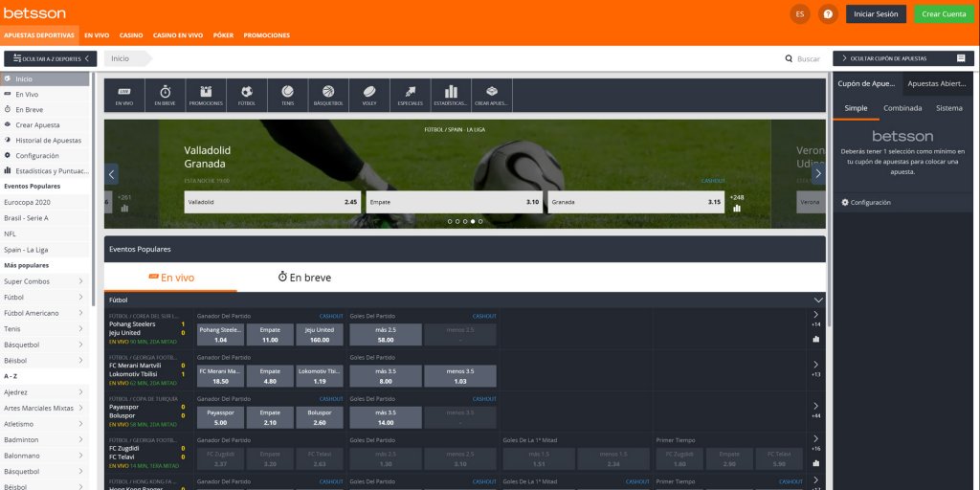The image size is (980, 490).
Task: Select third carousel dot indicator
Action: [465, 221]
